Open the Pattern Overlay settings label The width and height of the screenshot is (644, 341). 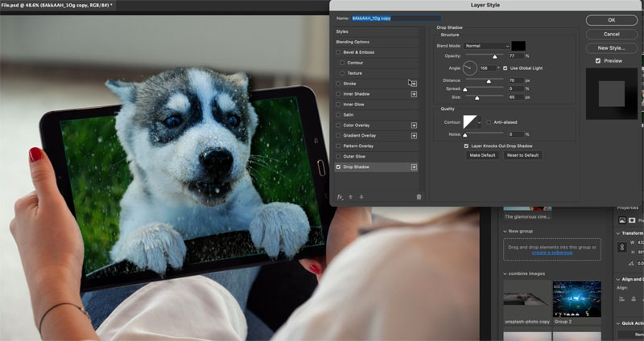pyautogui.click(x=358, y=146)
